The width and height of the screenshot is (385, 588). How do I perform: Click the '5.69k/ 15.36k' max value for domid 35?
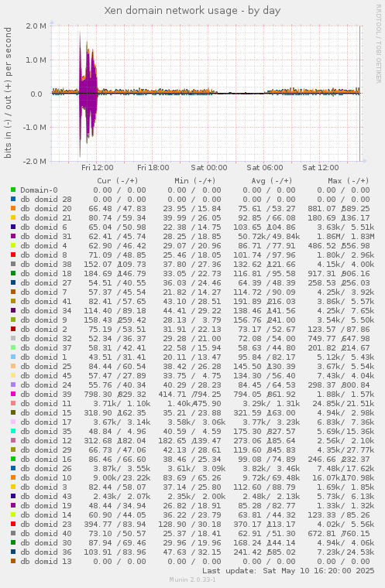coord(345,431)
